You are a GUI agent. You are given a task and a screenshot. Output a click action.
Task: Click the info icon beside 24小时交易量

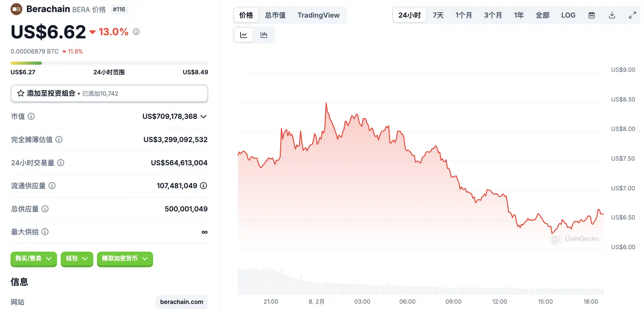pos(61,163)
